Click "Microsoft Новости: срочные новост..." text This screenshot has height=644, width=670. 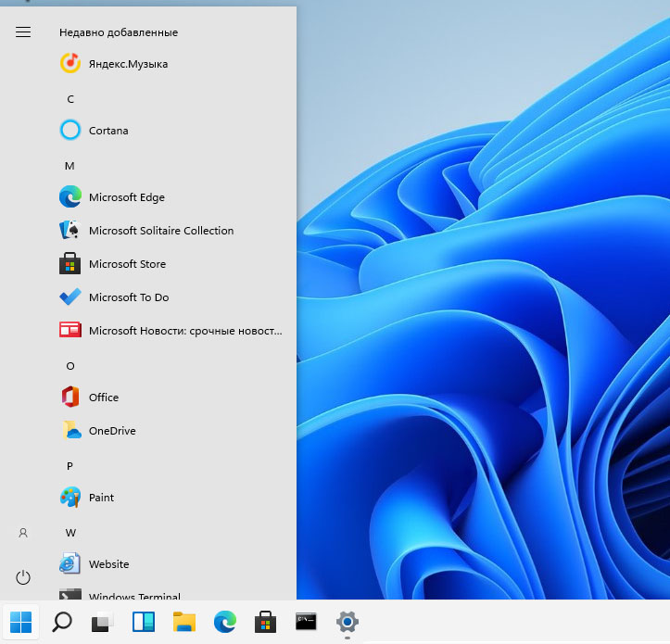pyautogui.click(x=185, y=331)
